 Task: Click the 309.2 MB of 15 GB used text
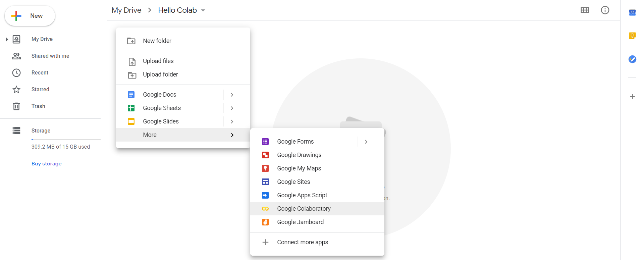(61, 147)
